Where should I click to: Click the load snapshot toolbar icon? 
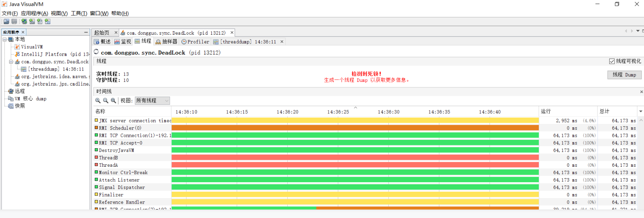(6, 21)
